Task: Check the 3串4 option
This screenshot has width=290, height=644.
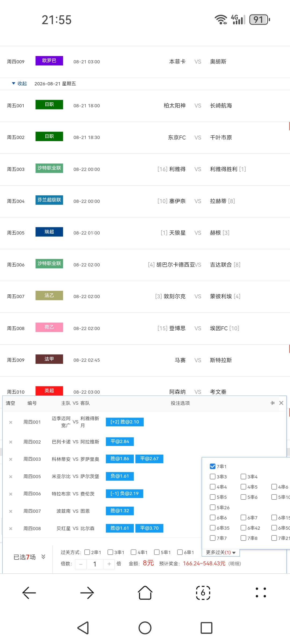Action: point(243,477)
